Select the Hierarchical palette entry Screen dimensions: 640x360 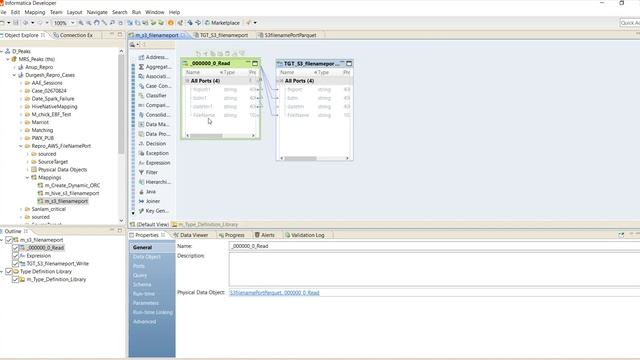(x=154, y=182)
